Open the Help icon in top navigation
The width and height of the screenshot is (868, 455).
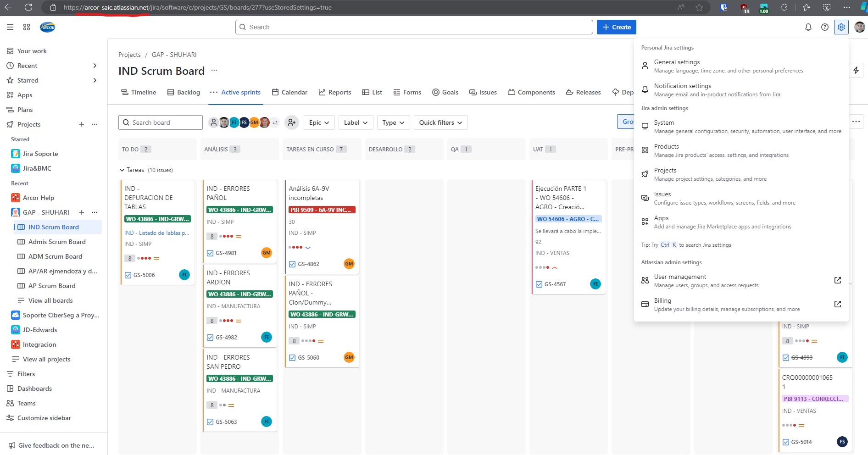coord(824,27)
